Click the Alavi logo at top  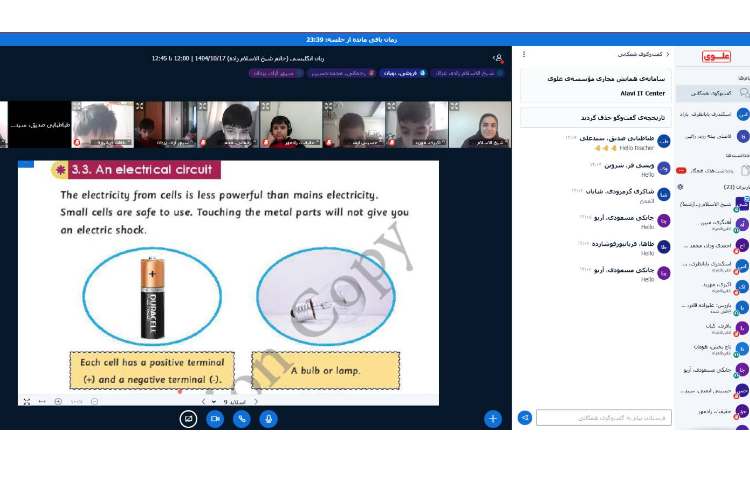[x=716, y=57]
